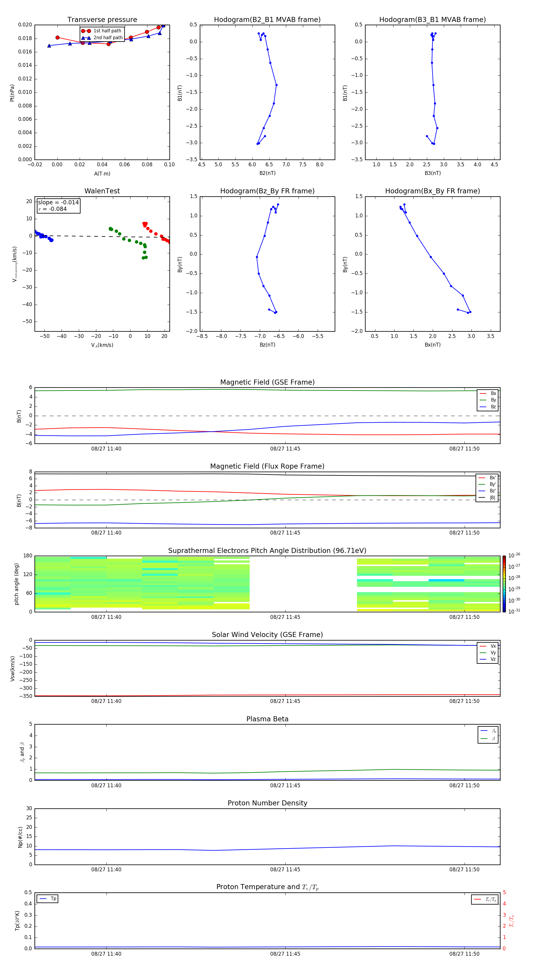The height and width of the screenshot is (980, 535).
Task: Click the 'A(T·m)' x-axis label
Action: [x=102, y=174]
